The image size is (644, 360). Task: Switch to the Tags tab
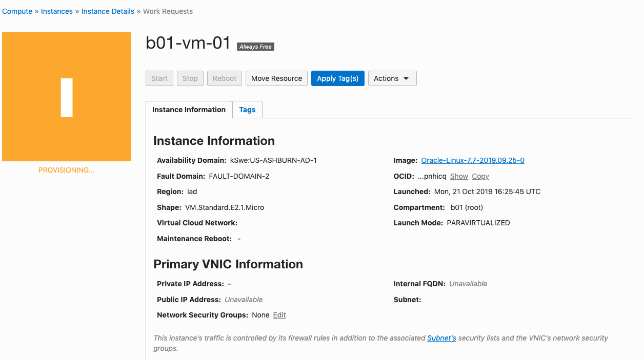pos(247,109)
